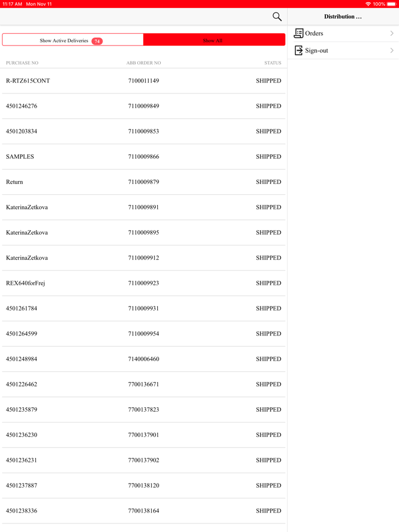Click the ABB ORDER NO column header
This screenshot has width=399, height=532.
144,63
